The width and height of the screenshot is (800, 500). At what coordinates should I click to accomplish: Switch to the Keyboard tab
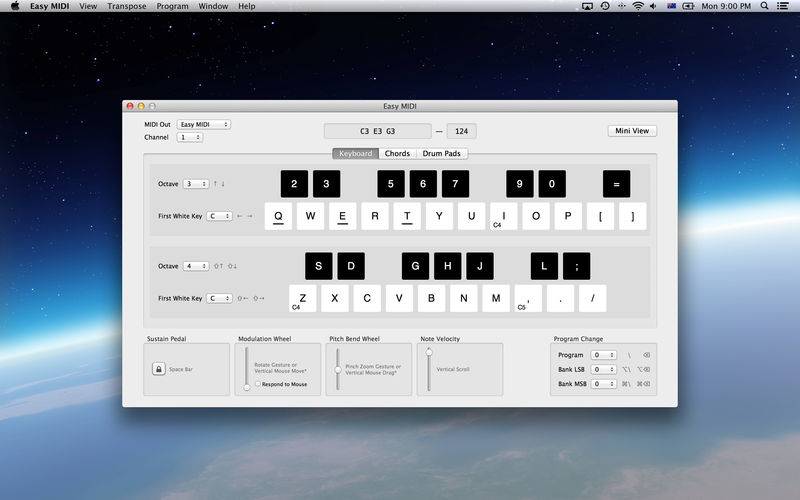356,153
